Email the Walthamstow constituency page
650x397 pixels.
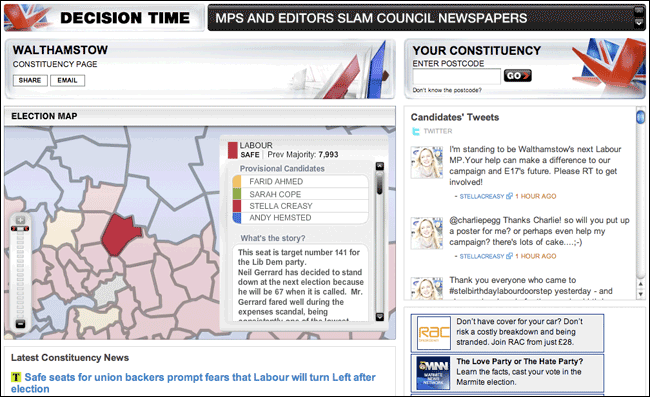68,80
